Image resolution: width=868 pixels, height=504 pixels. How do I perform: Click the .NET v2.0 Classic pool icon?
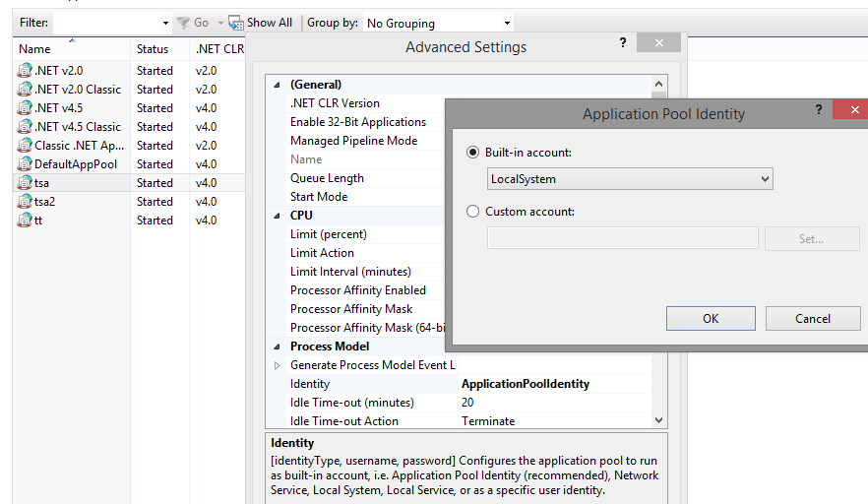tap(25, 90)
